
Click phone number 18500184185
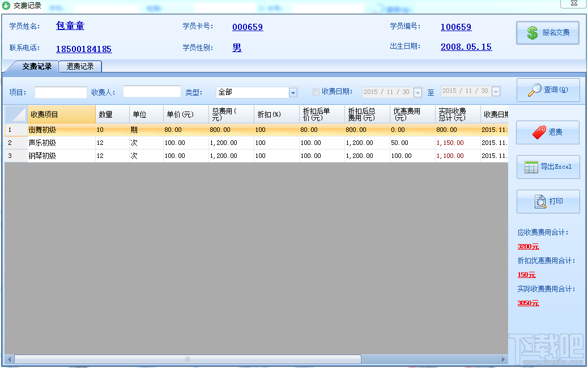click(x=84, y=49)
